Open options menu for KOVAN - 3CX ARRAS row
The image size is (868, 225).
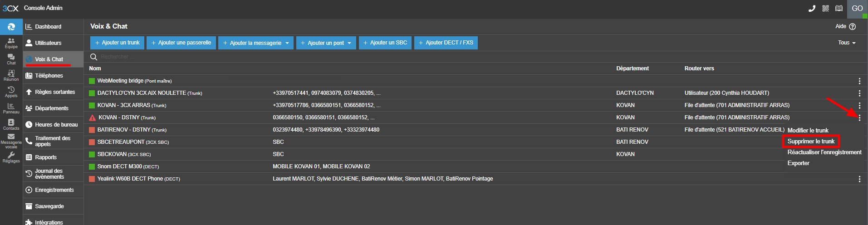click(859, 105)
